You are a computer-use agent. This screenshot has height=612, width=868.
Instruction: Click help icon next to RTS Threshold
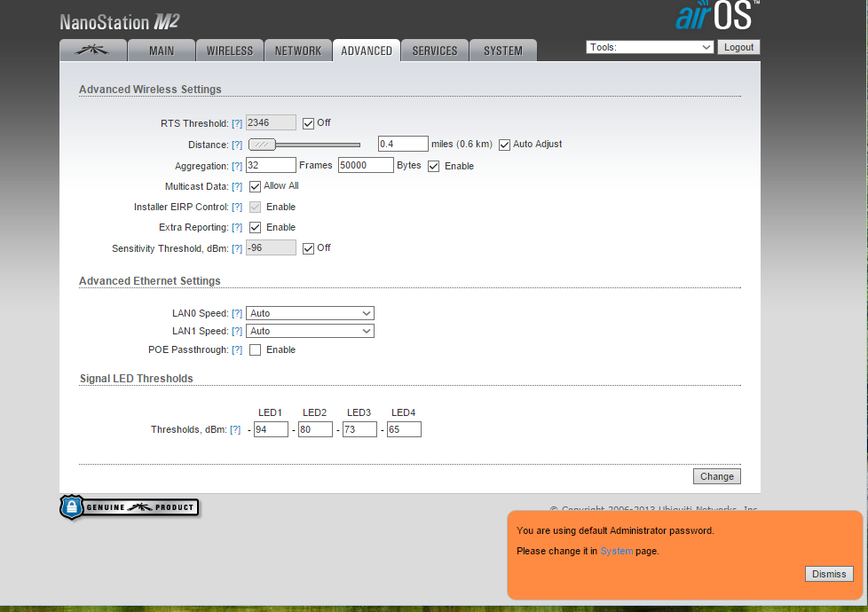click(237, 123)
